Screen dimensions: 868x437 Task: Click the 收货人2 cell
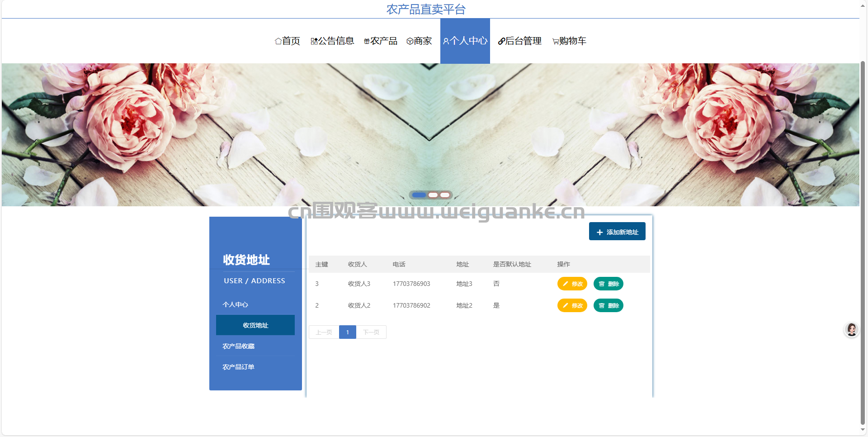coord(359,305)
